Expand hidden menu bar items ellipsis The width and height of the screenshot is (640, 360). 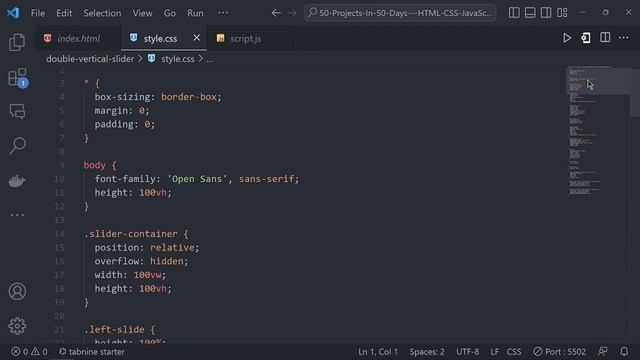click(x=223, y=13)
